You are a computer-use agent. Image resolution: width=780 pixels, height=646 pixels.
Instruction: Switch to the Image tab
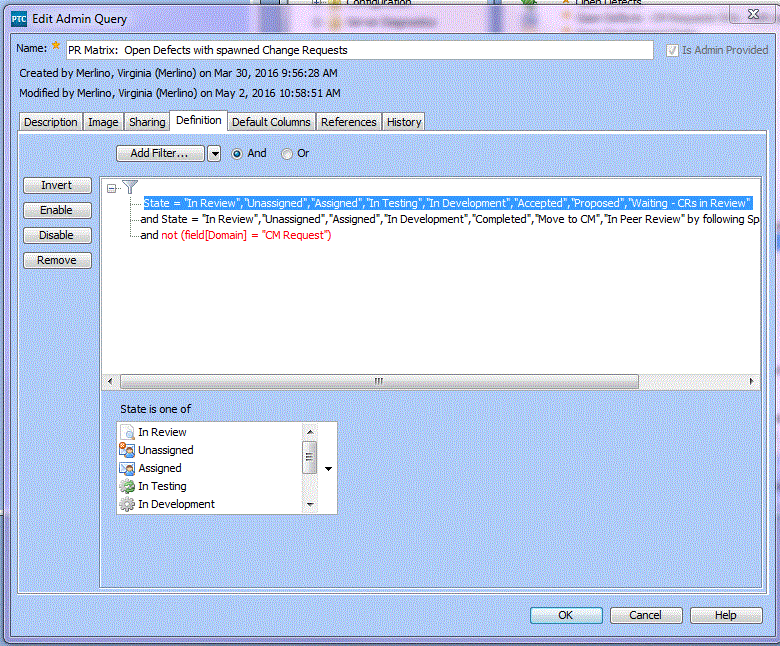click(x=103, y=122)
